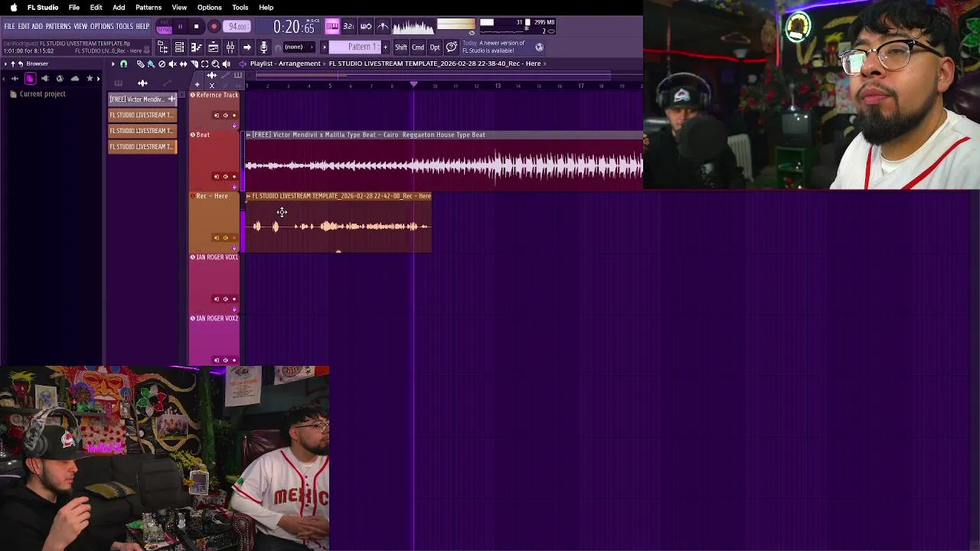Click the microphone one-click recording icon
The height and width of the screenshot is (551, 980).
(x=263, y=47)
